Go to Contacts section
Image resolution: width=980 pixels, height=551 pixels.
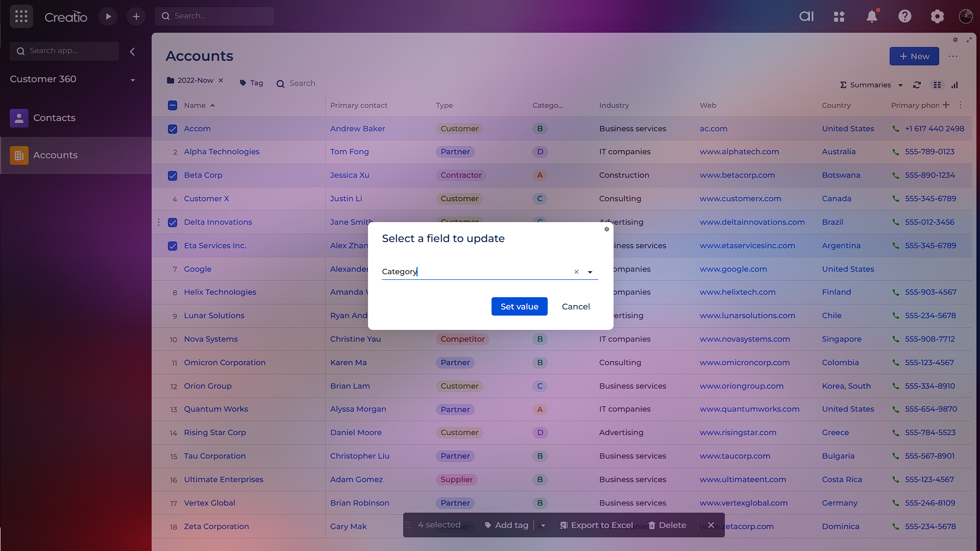[54, 118]
